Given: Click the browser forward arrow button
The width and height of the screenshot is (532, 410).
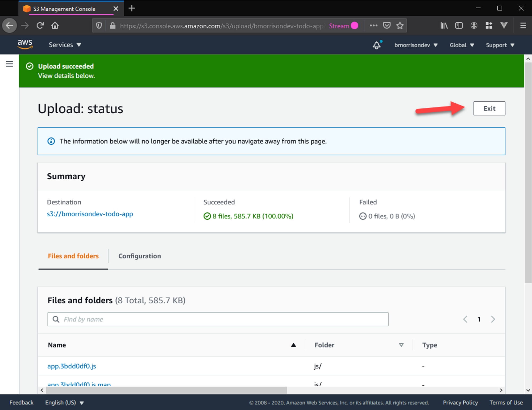Looking at the screenshot, I should (x=25, y=26).
